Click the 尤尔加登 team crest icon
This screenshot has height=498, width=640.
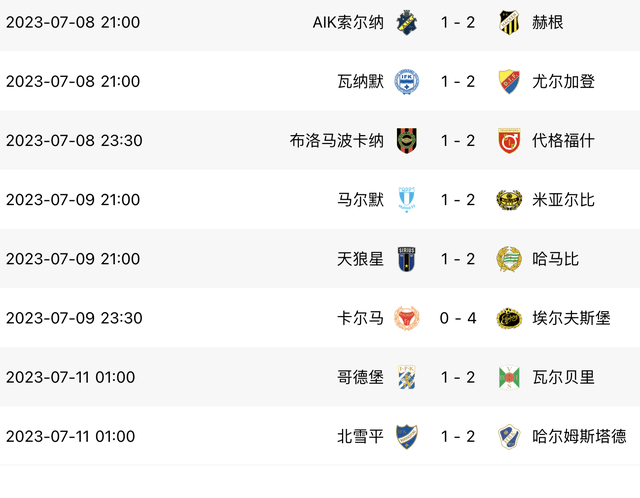coord(510,81)
